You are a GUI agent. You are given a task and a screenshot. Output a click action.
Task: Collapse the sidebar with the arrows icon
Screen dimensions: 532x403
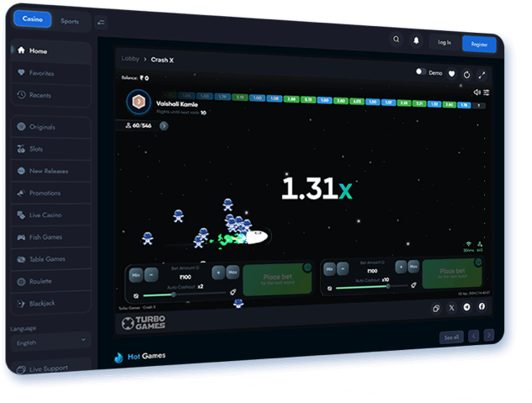[101, 23]
